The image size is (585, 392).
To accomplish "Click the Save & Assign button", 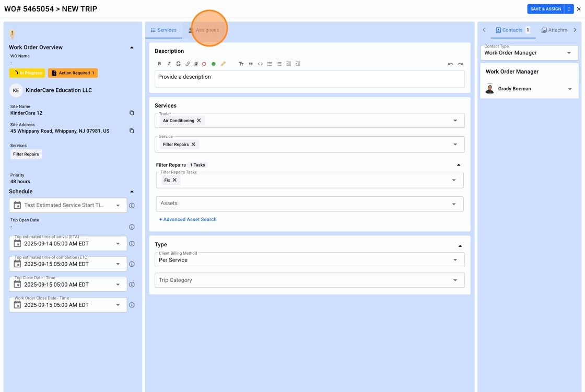I will click(545, 9).
